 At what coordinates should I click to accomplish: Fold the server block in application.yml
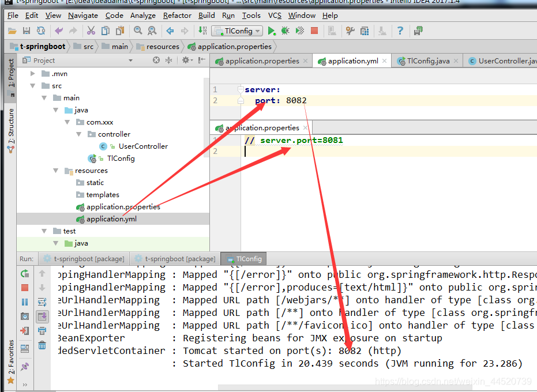click(x=241, y=90)
